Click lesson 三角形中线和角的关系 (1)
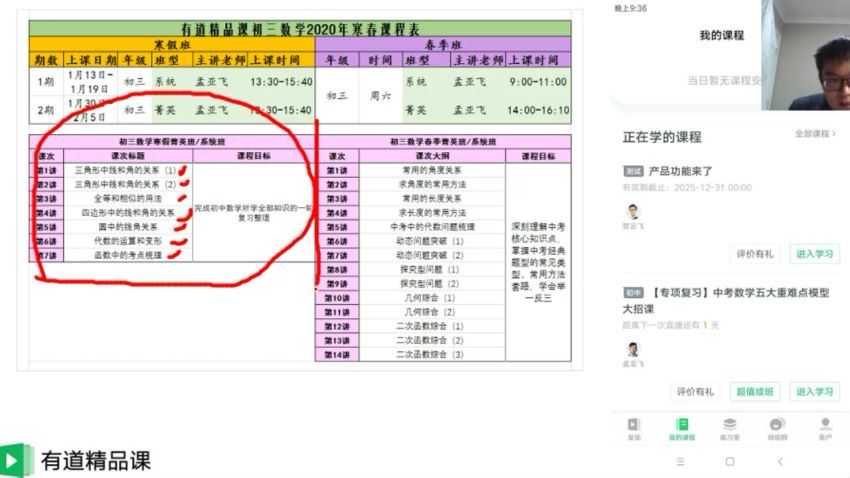 [125, 170]
